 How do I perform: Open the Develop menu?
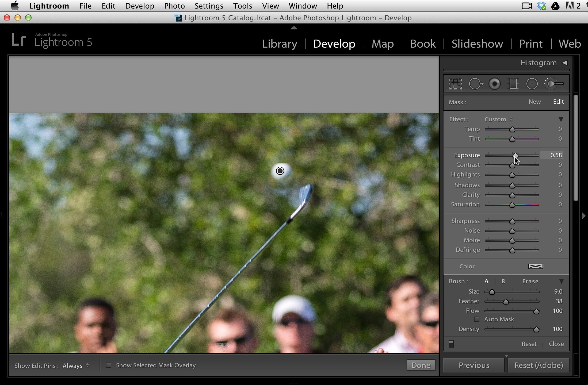pos(140,6)
